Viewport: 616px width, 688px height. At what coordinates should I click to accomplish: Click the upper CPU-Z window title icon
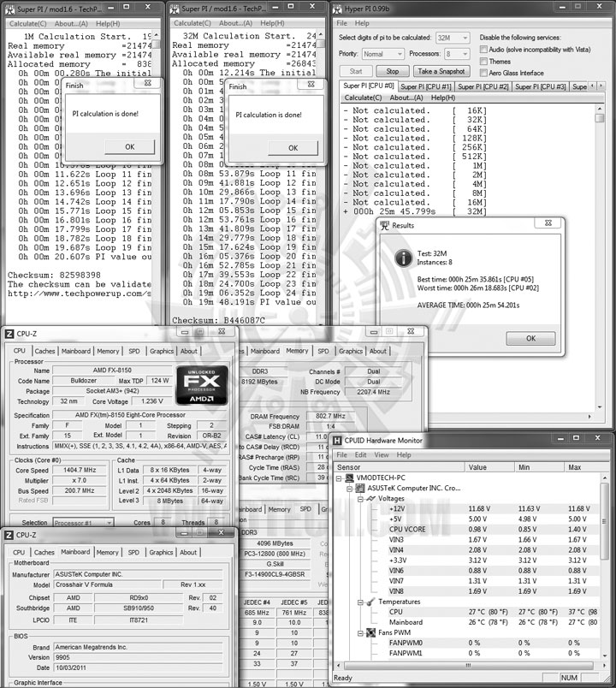(x=9, y=334)
